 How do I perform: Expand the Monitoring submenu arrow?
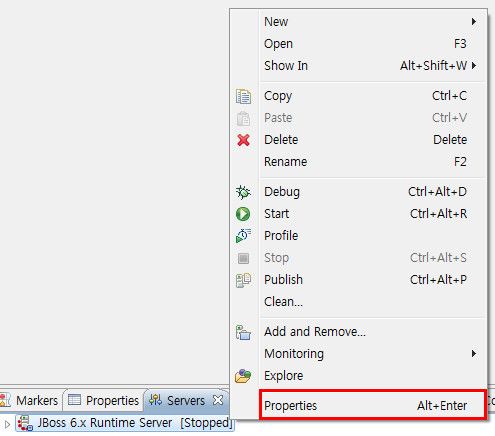pyautogui.click(x=474, y=354)
